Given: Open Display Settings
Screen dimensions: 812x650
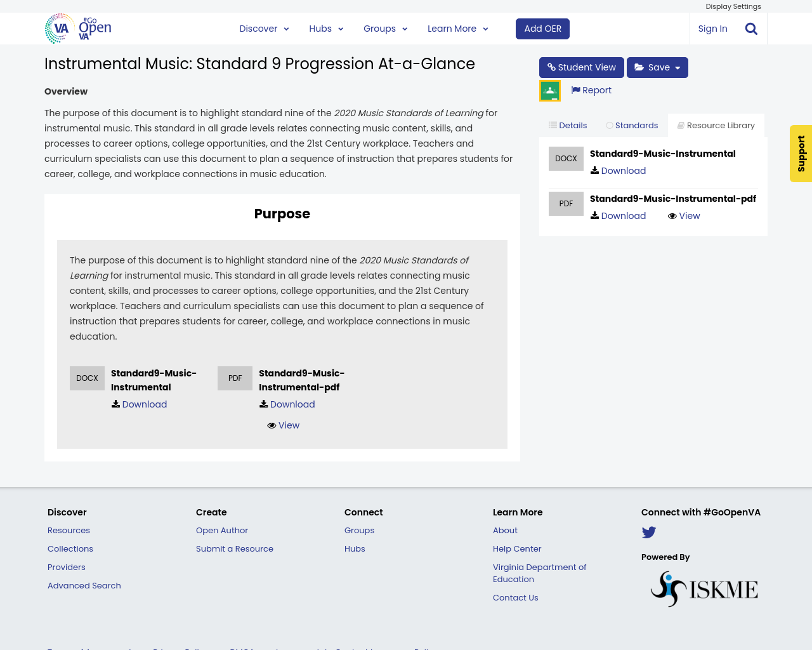Looking at the screenshot, I should [733, 6].
